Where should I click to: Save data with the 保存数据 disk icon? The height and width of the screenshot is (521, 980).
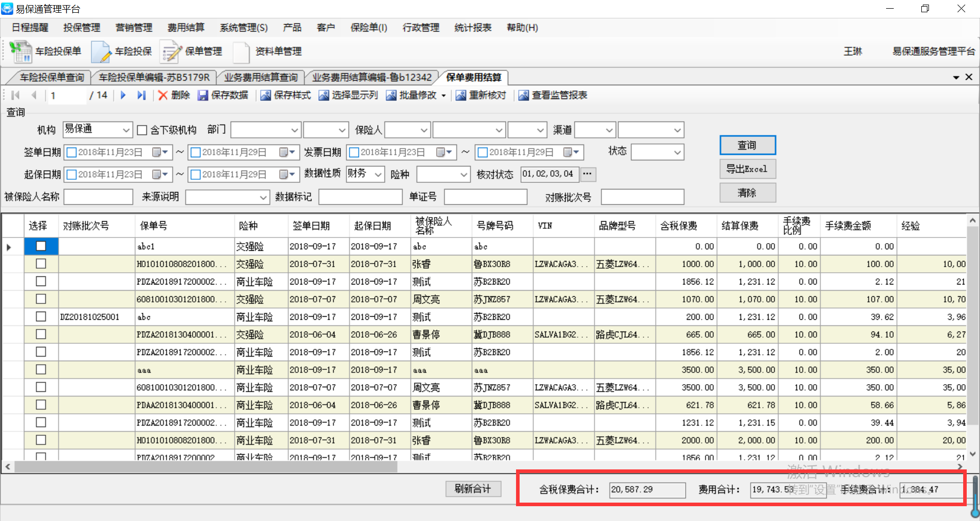coord(203,96)
